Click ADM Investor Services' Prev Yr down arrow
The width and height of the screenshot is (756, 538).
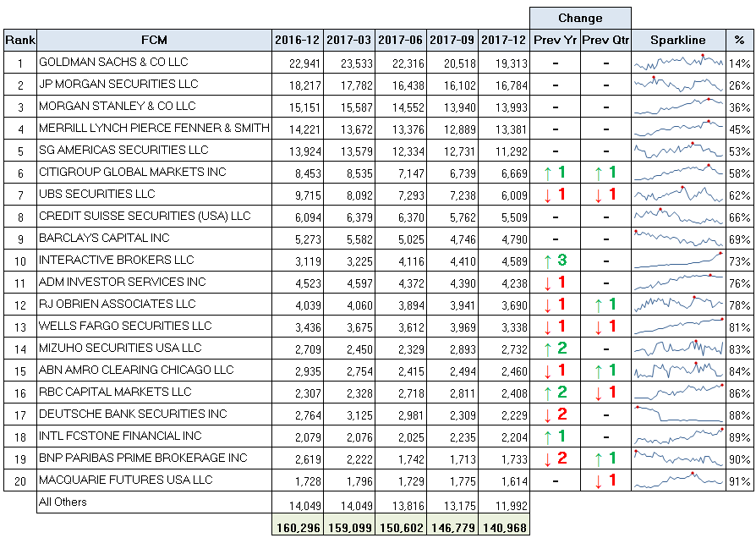pyautogui.click(x=555, y=283)
